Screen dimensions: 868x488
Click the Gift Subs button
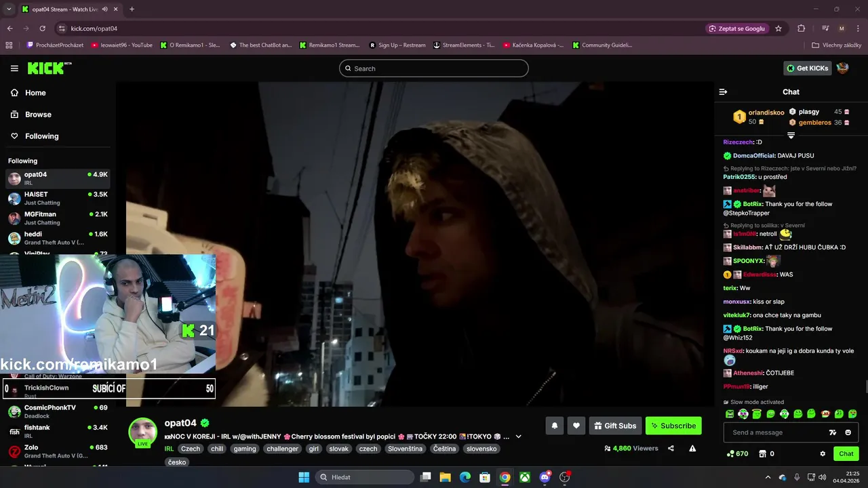615,426
